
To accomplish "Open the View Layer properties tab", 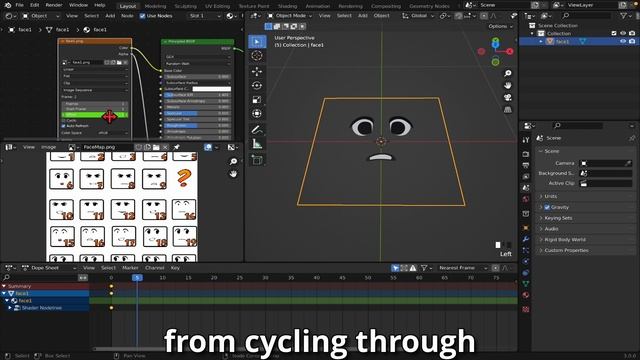I will click(526, 176).
